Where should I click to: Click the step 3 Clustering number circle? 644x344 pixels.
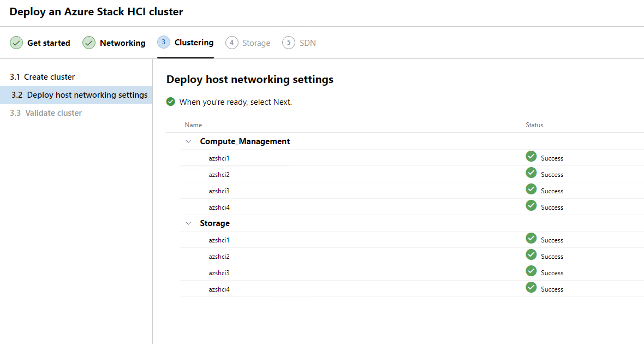click(x=164, y=42)
